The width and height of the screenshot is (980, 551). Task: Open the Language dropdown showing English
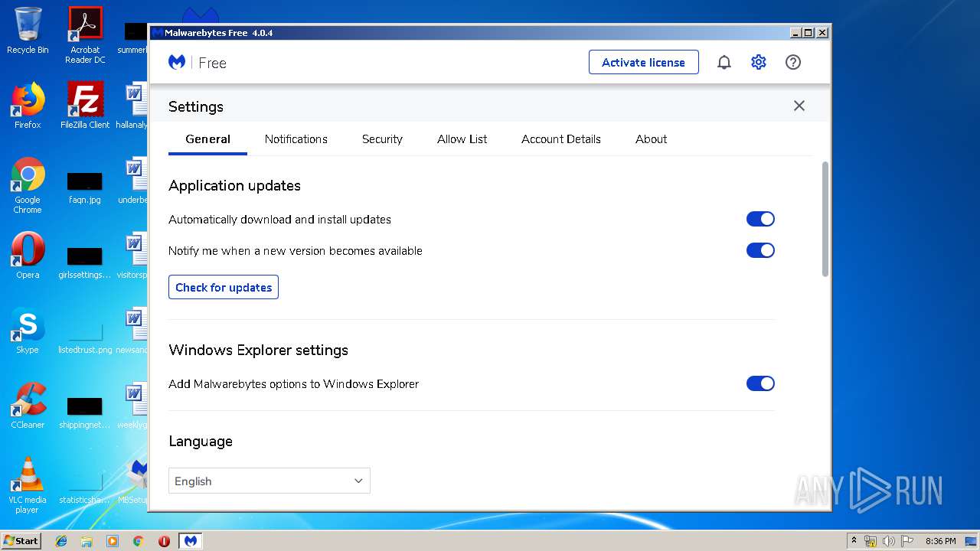coord(269,481)
